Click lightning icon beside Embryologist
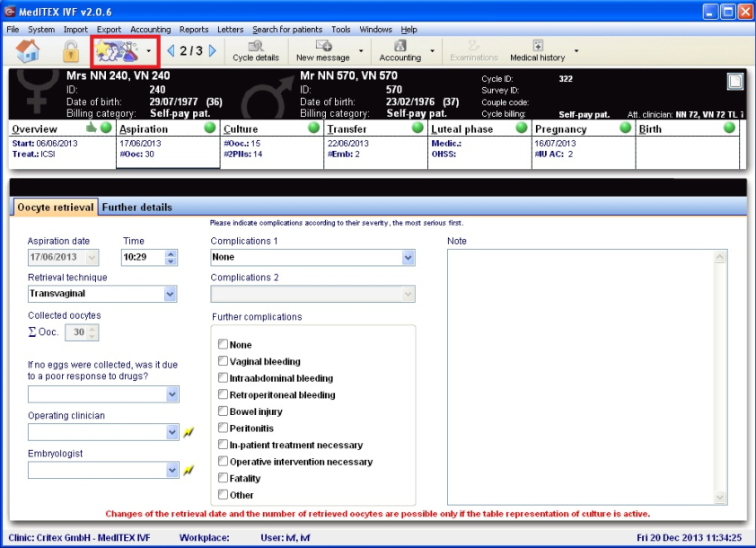 [x=189, y=470]
